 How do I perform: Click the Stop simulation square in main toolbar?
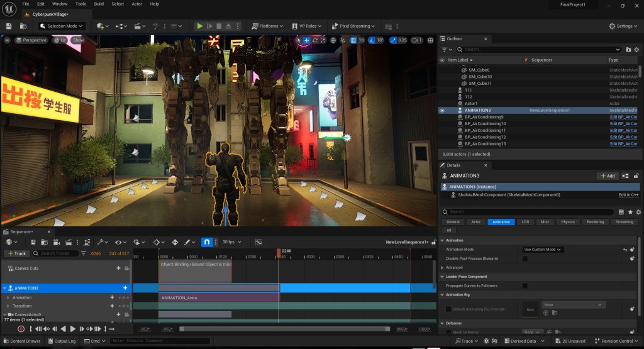click(x=219, y=26)
